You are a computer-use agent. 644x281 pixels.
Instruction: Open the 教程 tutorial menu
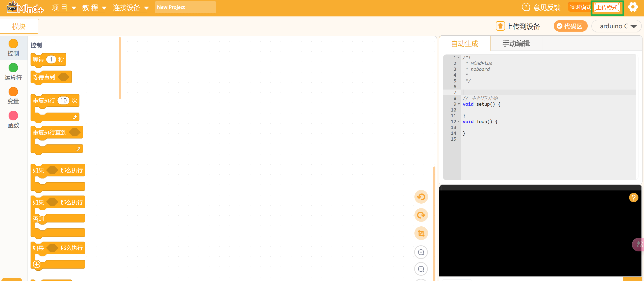(94, 8)
